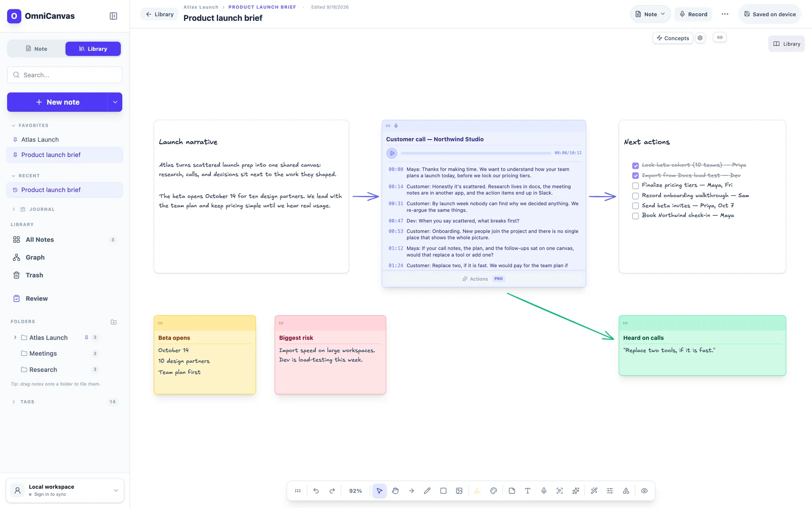Open the Graph view

65,258
